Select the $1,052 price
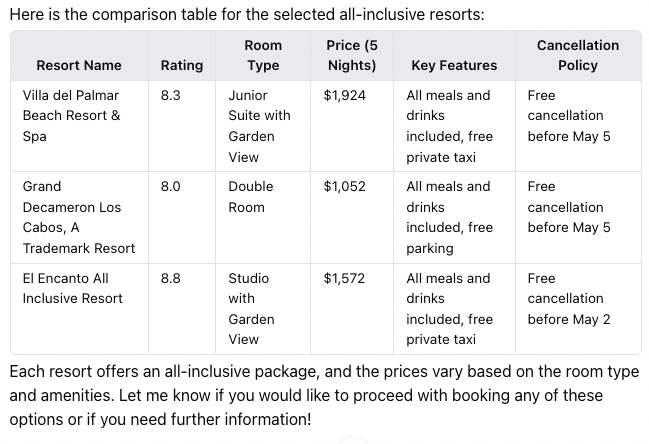The height and width of the screenshot is (444, 649). click(345, 187)
